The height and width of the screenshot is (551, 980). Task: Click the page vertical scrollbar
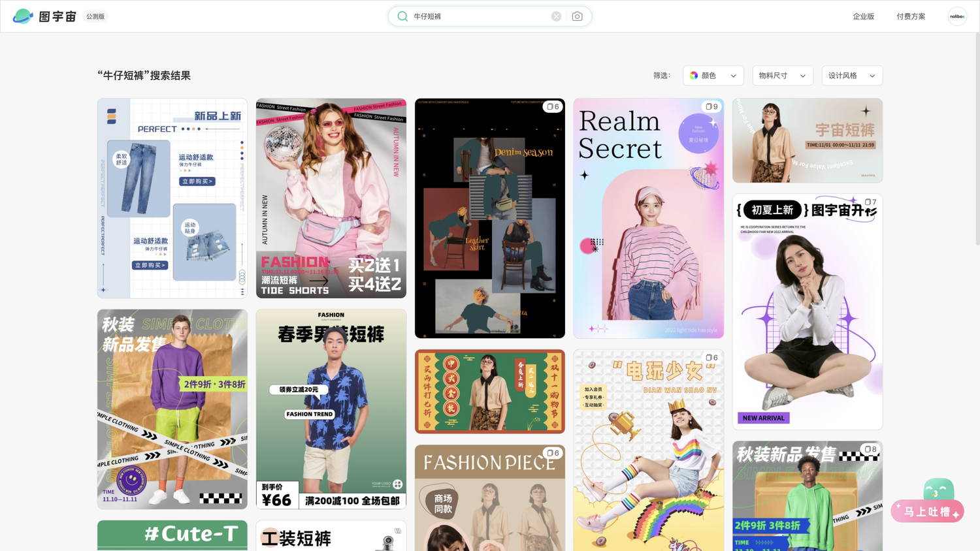977,138
